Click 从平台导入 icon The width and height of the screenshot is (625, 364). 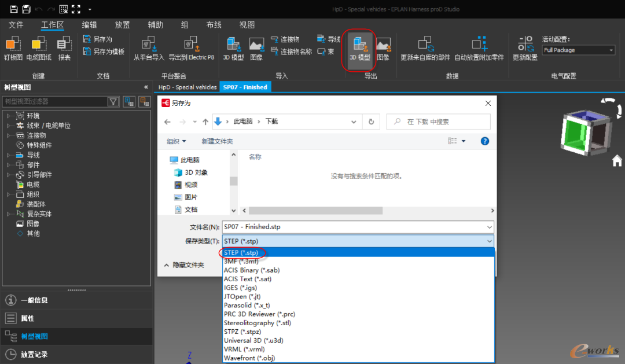click(148, 49)
